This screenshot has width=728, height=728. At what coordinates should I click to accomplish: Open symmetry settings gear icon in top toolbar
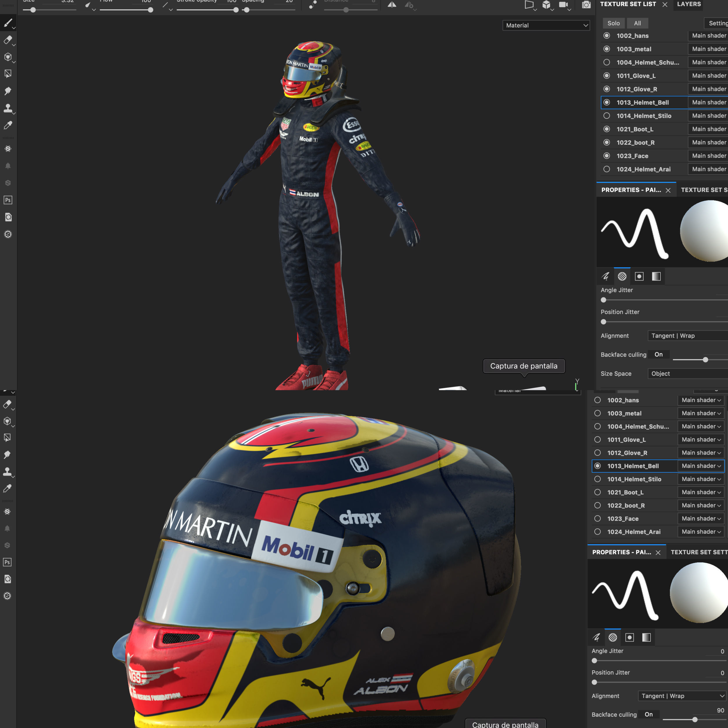point(410,5)
